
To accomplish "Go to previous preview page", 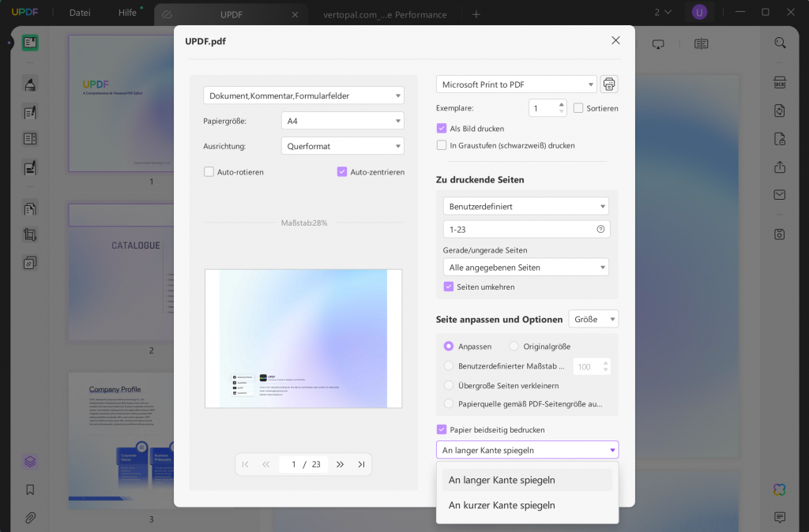I will point(265,464).
